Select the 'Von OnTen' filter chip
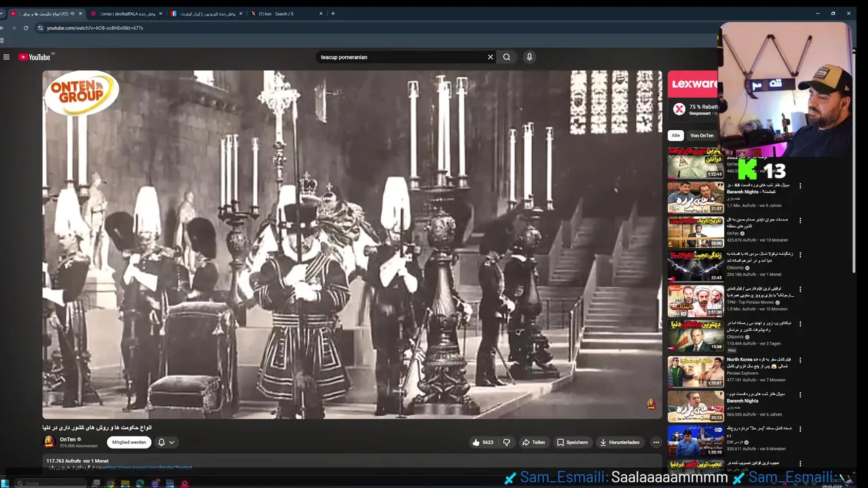The image size is (868, 488). tap(702, 136)
